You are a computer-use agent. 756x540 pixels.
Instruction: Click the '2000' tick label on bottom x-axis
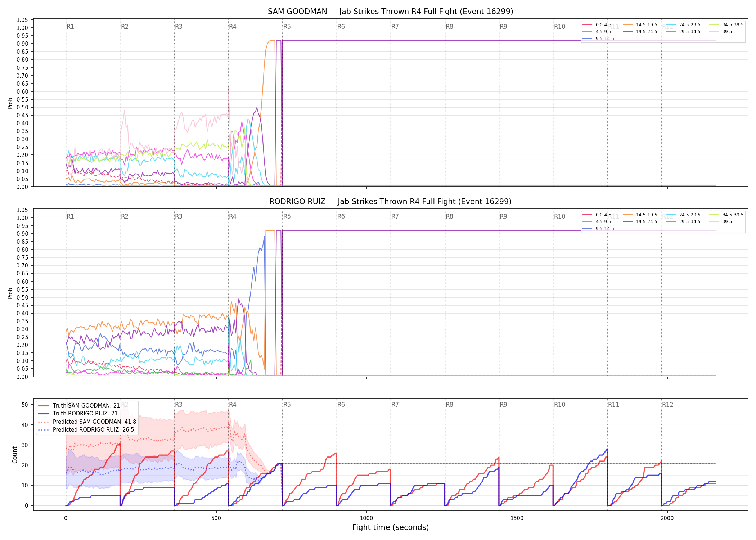coord(667,518)
